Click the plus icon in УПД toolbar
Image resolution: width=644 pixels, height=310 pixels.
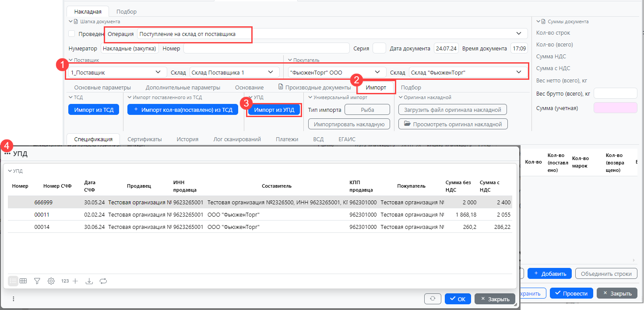[x=75, y=281]
